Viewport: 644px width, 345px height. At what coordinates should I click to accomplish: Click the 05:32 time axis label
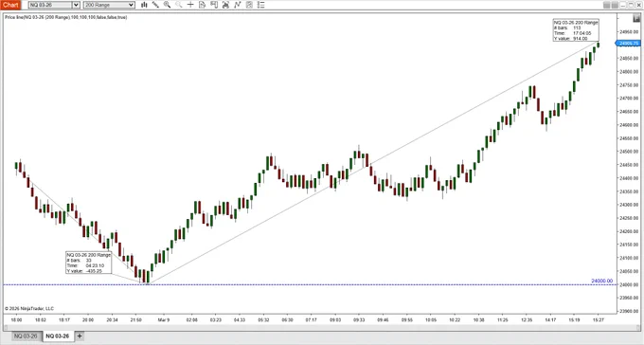263,320
